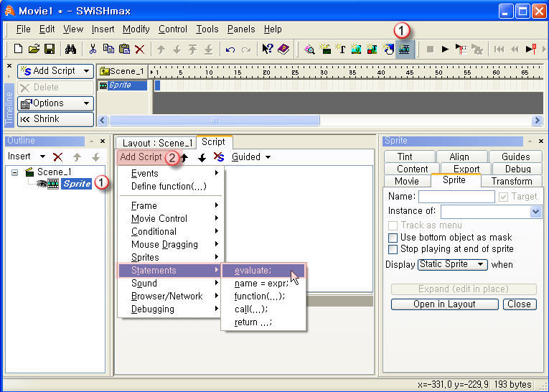Image resolution: width=549 pixels, height=392 pixels.
Task: Click the Add Script button in Script tab
Action: point(141,157)
